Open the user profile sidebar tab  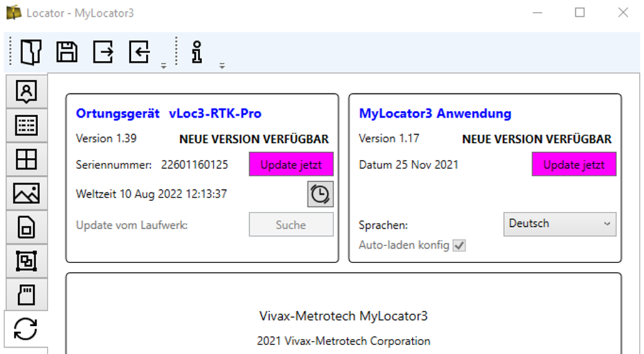coord(27,91)
